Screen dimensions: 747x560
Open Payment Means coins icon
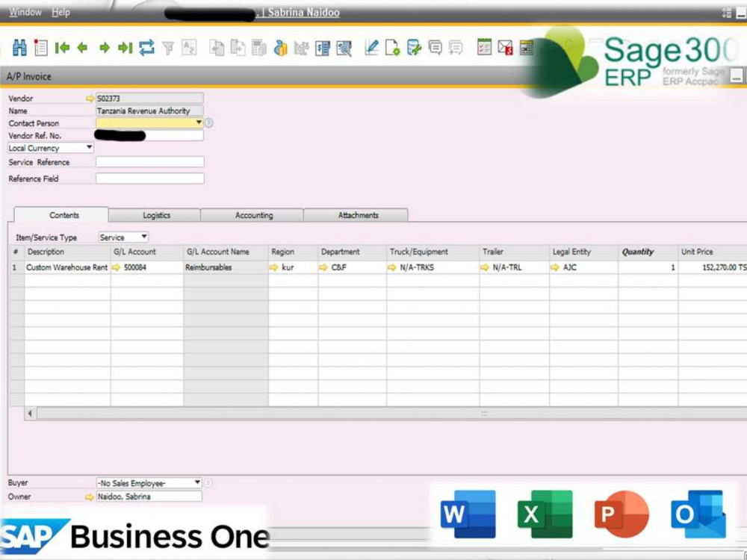(x=281, y=48)
